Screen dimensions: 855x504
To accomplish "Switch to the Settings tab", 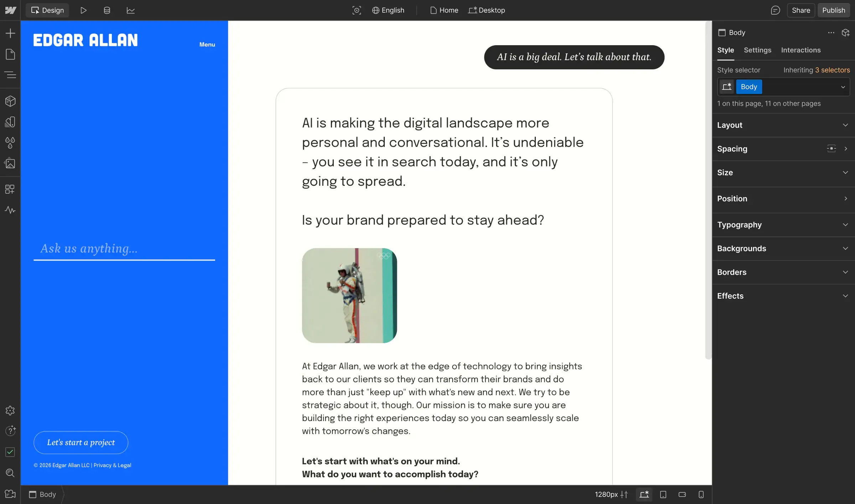I will [757, 50].
